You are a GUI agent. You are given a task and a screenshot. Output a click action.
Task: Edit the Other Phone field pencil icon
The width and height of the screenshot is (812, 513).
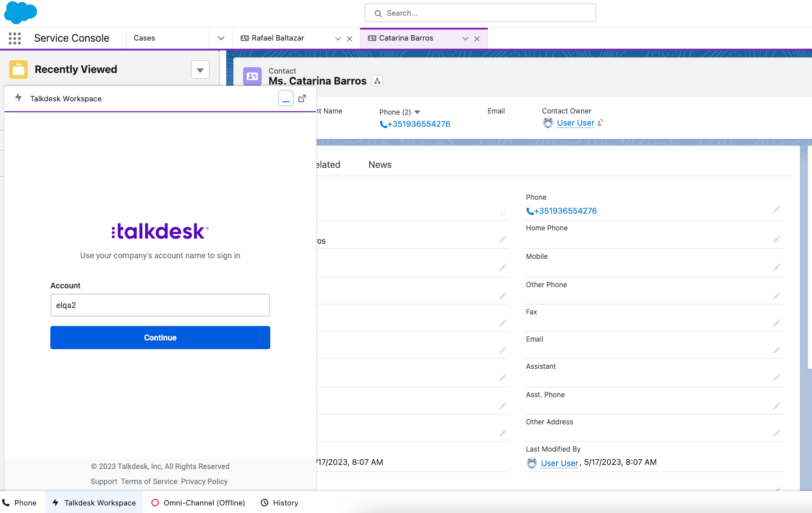point(777,296)
